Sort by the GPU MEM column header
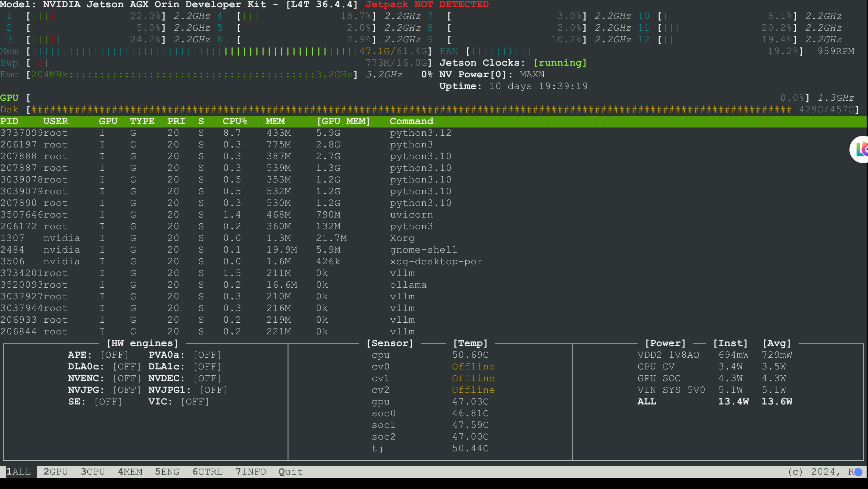 (x=343, y=121)
